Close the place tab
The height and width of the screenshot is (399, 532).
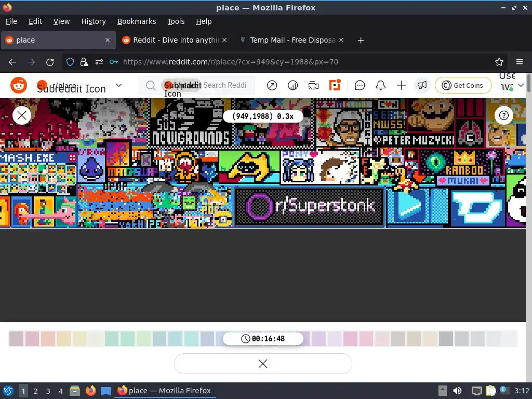point(107,40)
